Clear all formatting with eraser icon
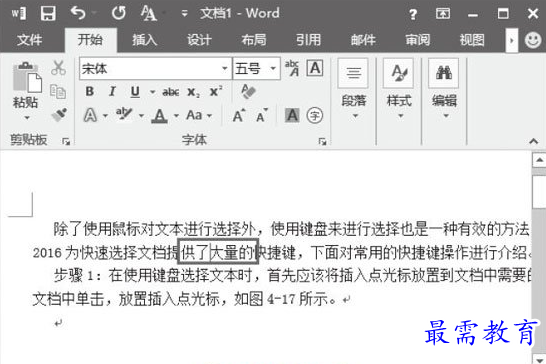Image resolution: width=546 pixels, height=364 pixels. pyautogui.click(x=249, y=91)
